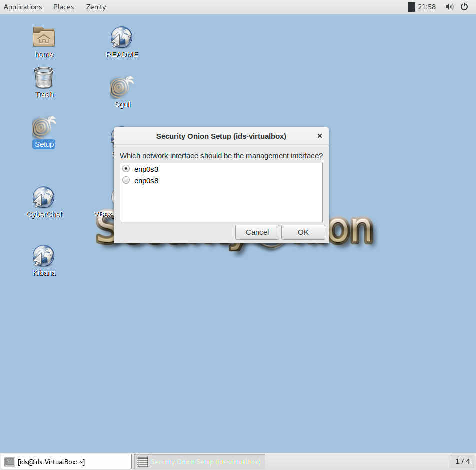Click the OK button in setup dialog
476x470 pixels.
tap(303, 232)
